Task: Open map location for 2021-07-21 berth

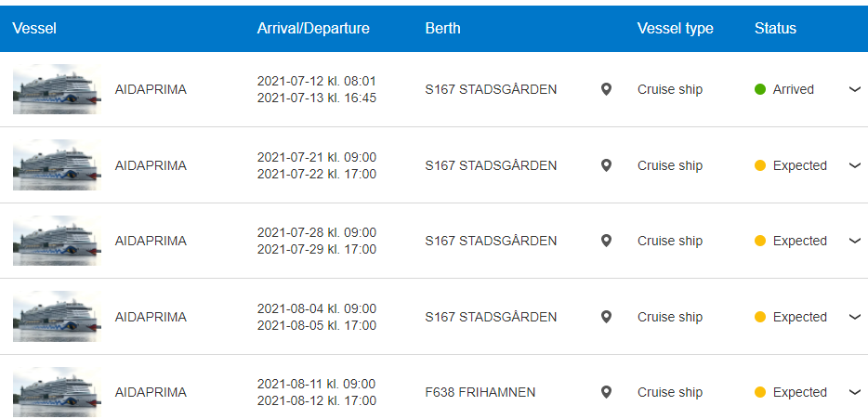Action: (606, 165)
